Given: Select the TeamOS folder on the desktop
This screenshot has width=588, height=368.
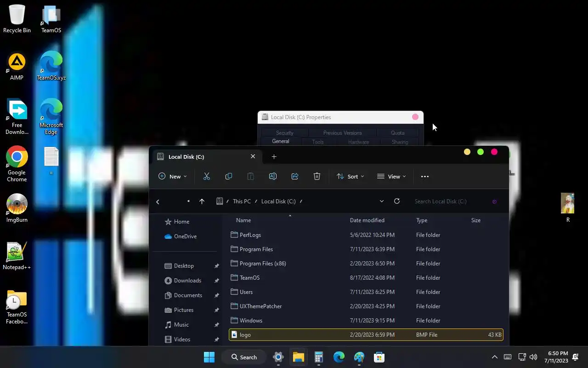Looking at the screenshot, I should pos(51,19).
